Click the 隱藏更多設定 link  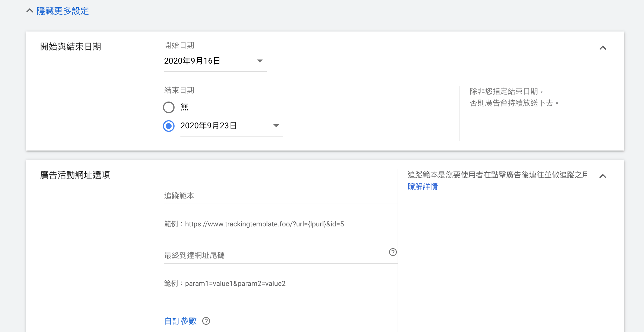(x=63, y=11)
